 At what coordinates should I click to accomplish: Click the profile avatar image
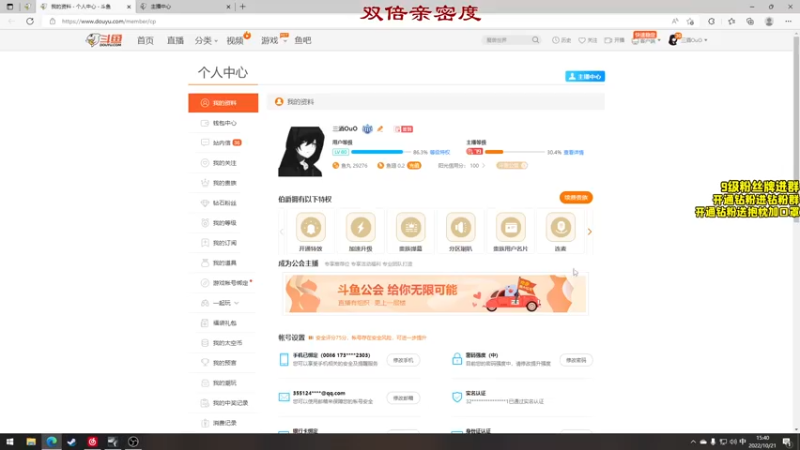[x=301, y=151]
